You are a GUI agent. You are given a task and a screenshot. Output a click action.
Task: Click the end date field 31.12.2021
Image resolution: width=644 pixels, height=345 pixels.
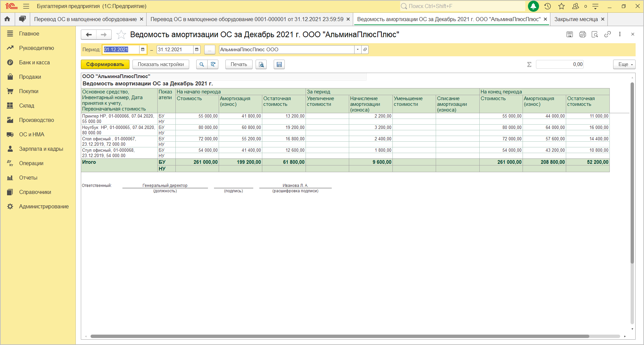[175, 50]
